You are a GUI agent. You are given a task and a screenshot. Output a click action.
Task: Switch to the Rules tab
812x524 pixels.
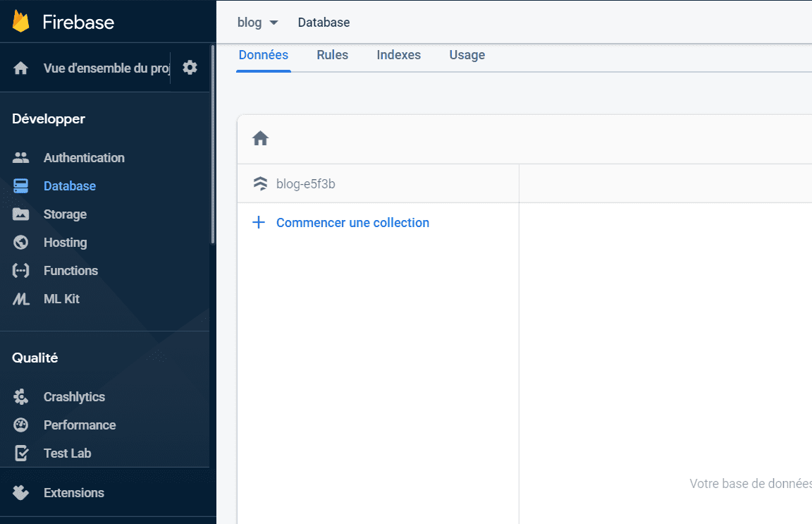(x=332, y=55)
